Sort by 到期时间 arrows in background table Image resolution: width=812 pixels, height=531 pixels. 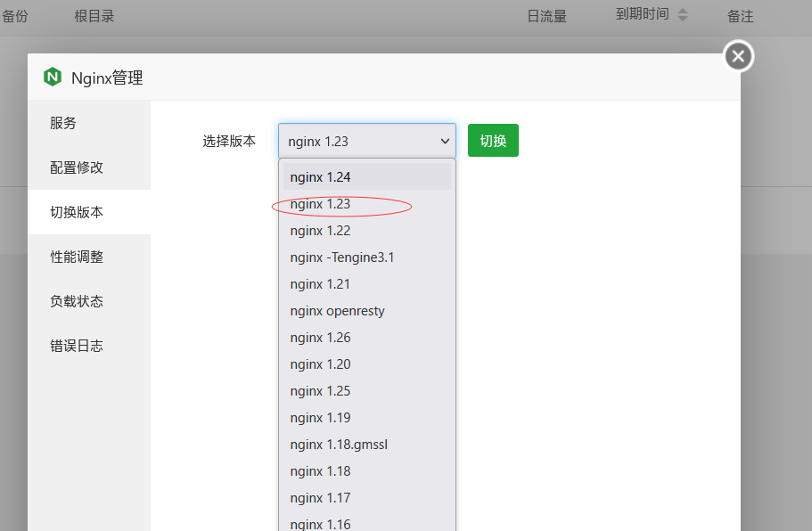coord(683,14)
